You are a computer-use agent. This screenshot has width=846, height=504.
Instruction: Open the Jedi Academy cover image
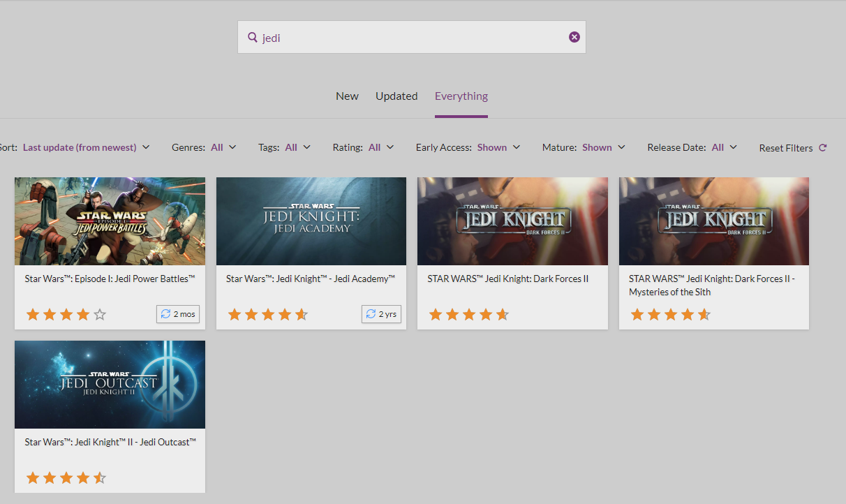(311, 221)
